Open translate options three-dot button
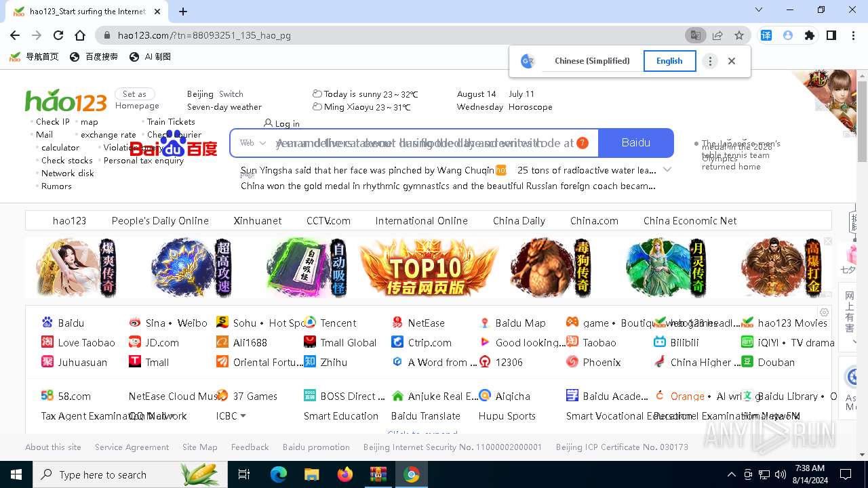 710,61
